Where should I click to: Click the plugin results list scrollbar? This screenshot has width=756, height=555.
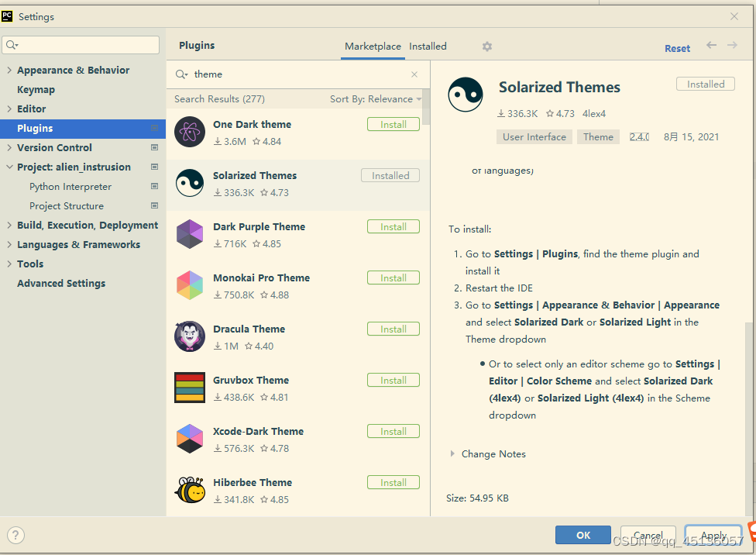[426, 107]
